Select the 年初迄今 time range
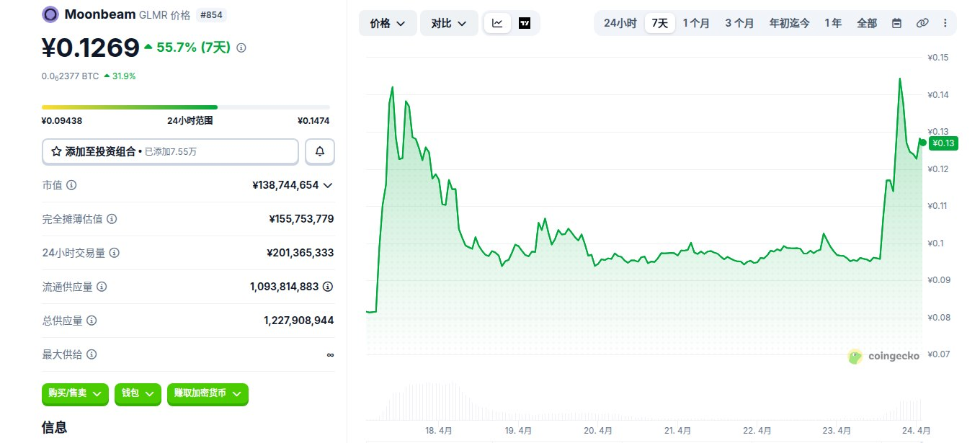This screenshot has width=980, height=443. tap(789, 23)
